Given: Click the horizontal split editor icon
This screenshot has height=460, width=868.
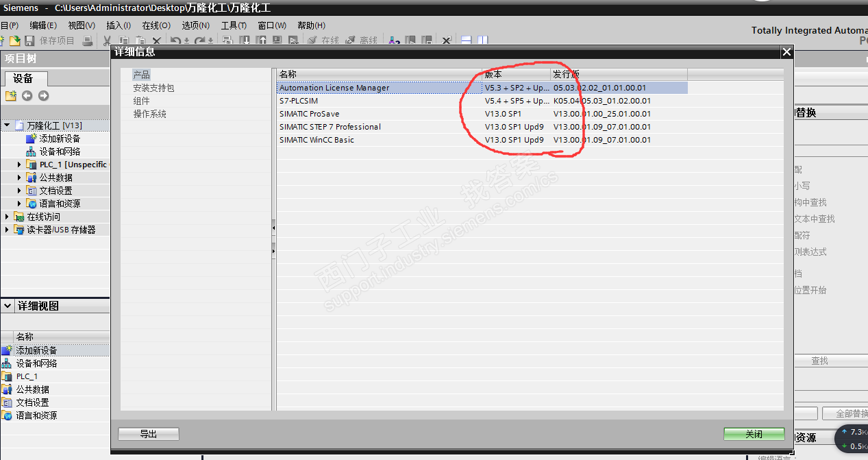Looking at the screenshot, I should point(467,41).
